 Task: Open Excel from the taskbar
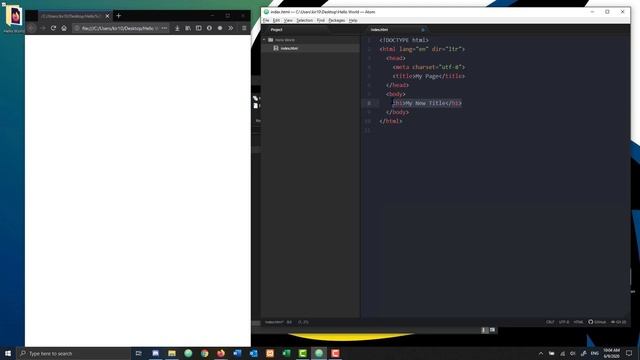click(286, 353)
